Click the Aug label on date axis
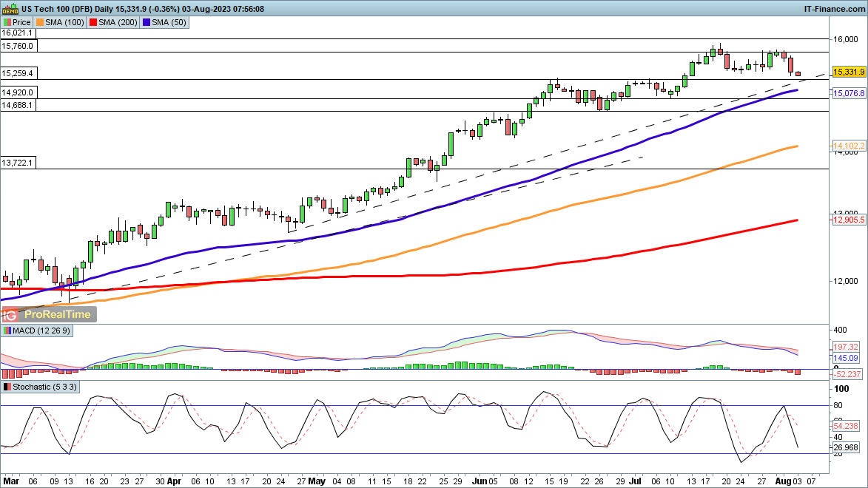Viewport: 868px width, 488px height. point(784,481)
